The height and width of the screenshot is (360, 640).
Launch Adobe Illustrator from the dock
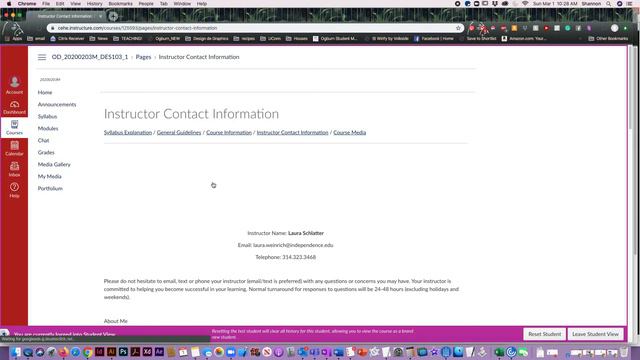(x=111, y=352)
